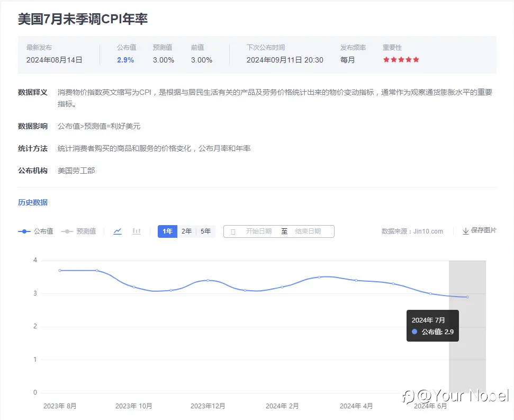Click the first star of 重要性 rating
514x420 pixels.
pos(386,60)
